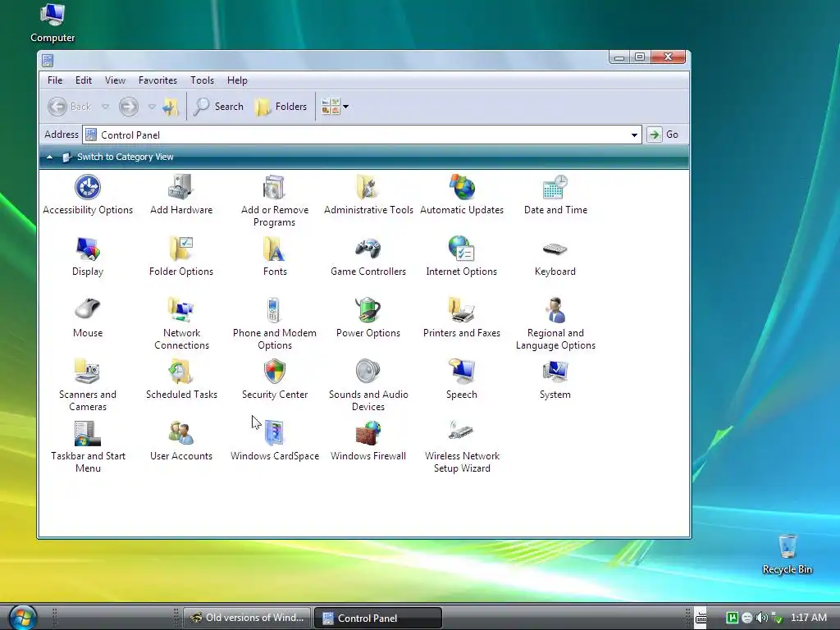The height and width of the screenshot is (630, 840).
Task: Open Date and Time settings
Action: pos(555,195)
